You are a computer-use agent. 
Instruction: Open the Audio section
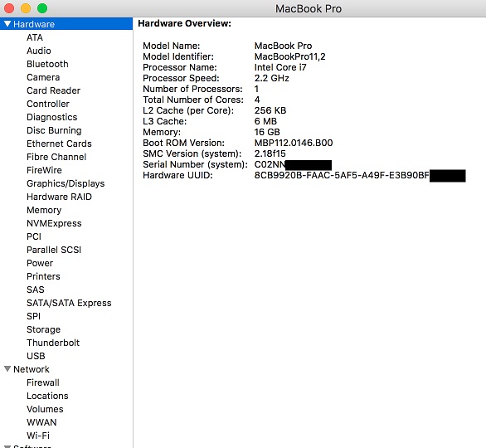coord(39,51)
